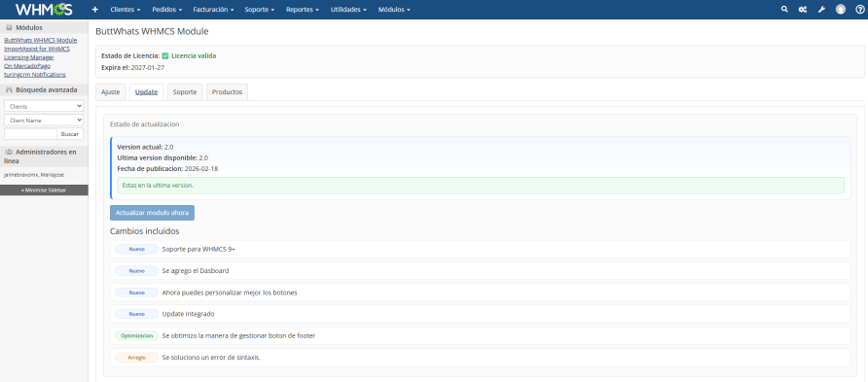The height and width of the screenshot is (382, 868).
Task: Click Actualizar modulo ahora button
Action: (152, 213)
